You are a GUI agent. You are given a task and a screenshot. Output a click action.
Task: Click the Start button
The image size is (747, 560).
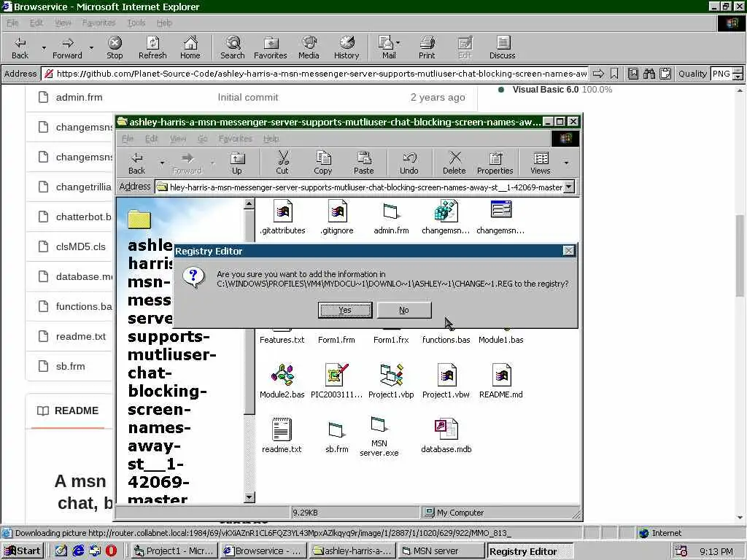click(23, 551)
